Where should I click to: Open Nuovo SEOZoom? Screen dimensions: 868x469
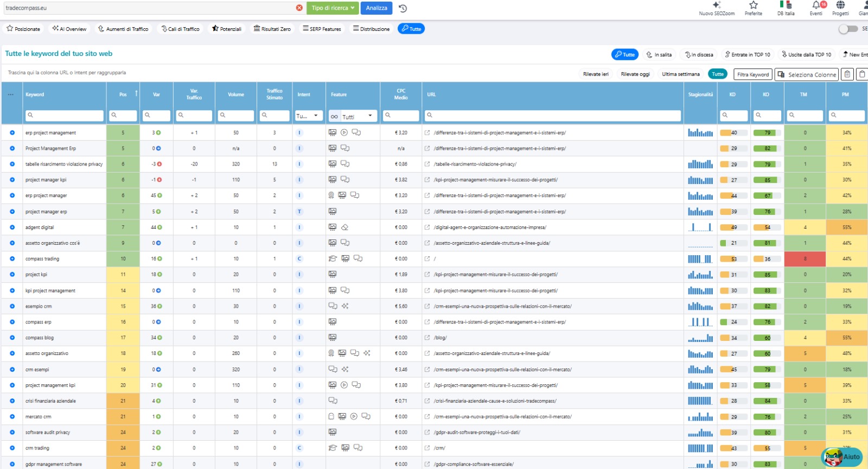pyautogui.click(x=717, y=8)
